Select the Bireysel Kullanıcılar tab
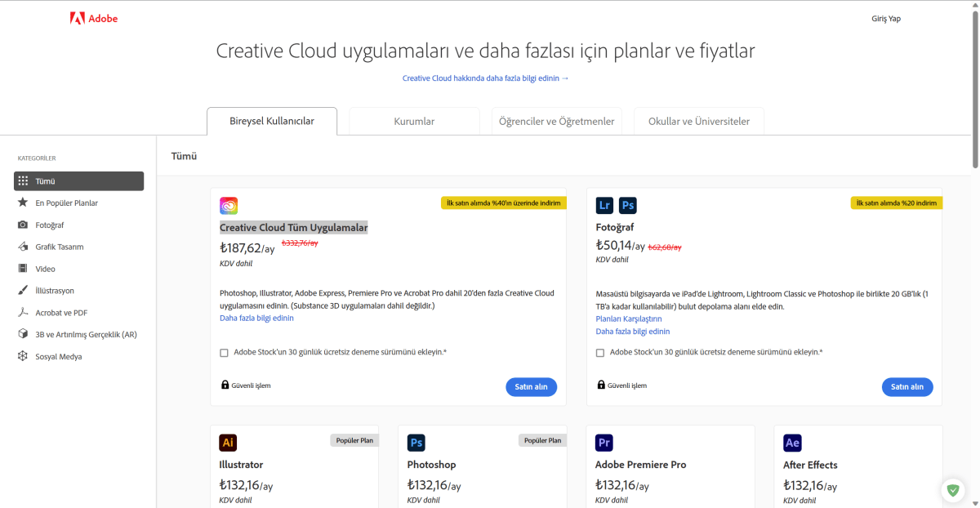Image resolution: width=980 pixels, height=508 pixels. 272,121
